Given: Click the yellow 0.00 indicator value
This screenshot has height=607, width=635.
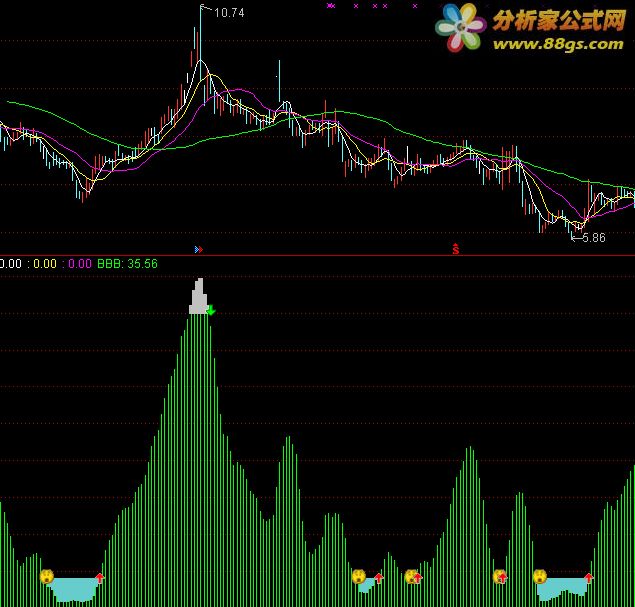Looking at the screenshot, I should tap(45, 264).
